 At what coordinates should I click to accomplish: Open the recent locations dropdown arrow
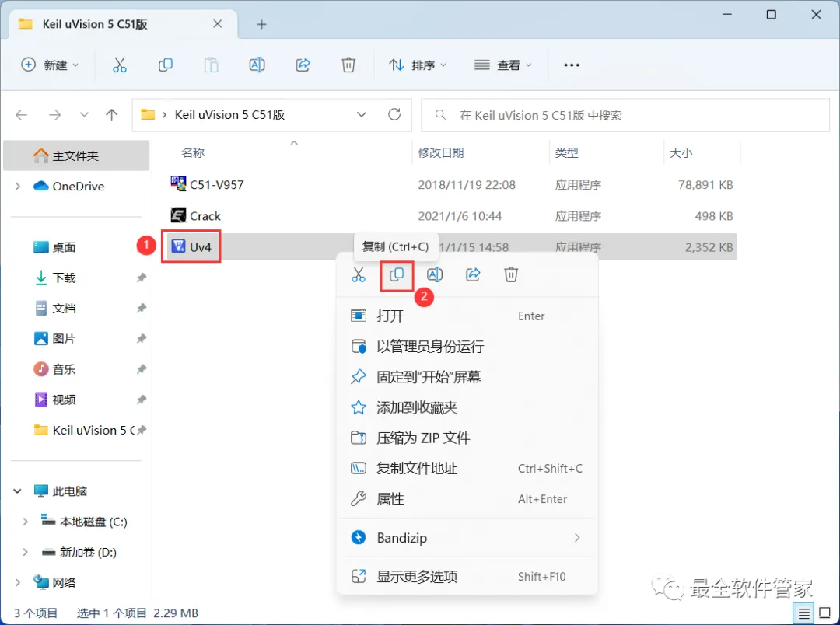(84, 114)
